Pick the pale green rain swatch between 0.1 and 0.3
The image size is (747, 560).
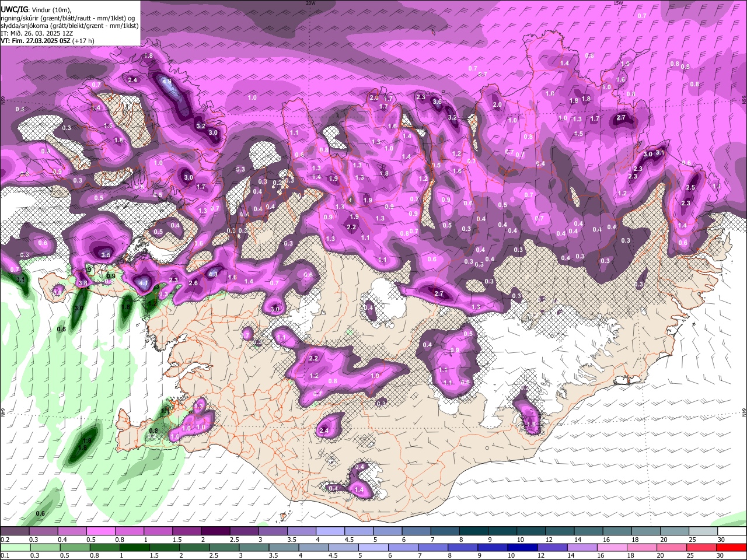pyautogui.click(x=15, y=548)
